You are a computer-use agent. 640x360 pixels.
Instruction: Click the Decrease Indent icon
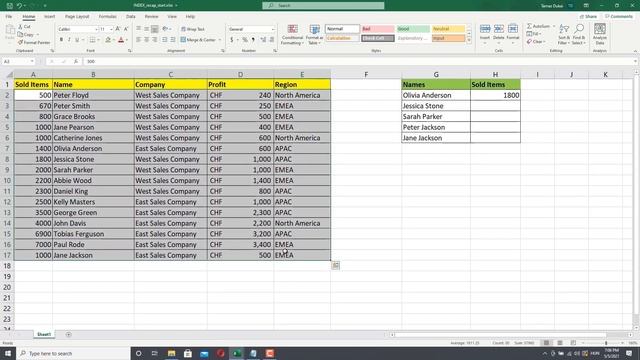(164, 40)
